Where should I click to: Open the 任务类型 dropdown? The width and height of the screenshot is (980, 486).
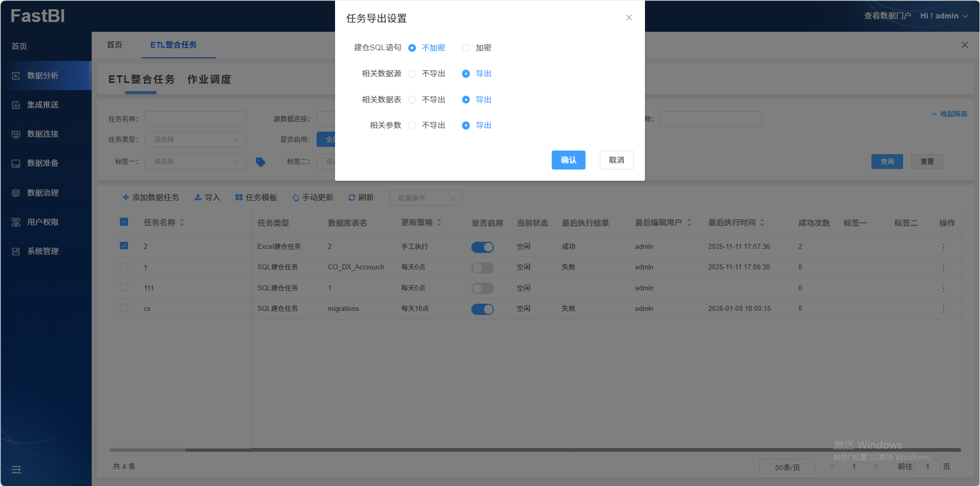[195, 140]
